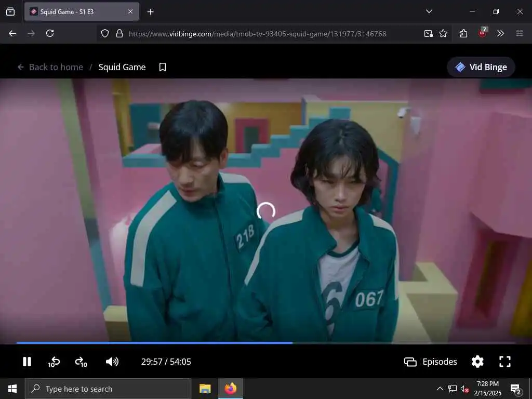
Task: Open the notifications action center
Action: pyautogui.click(x=516, y=389)
